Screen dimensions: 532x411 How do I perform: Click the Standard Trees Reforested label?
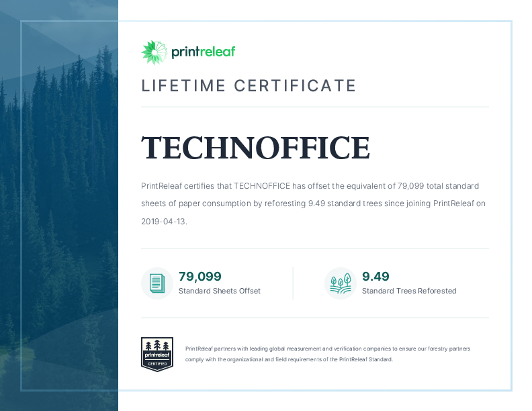(408, 291)
